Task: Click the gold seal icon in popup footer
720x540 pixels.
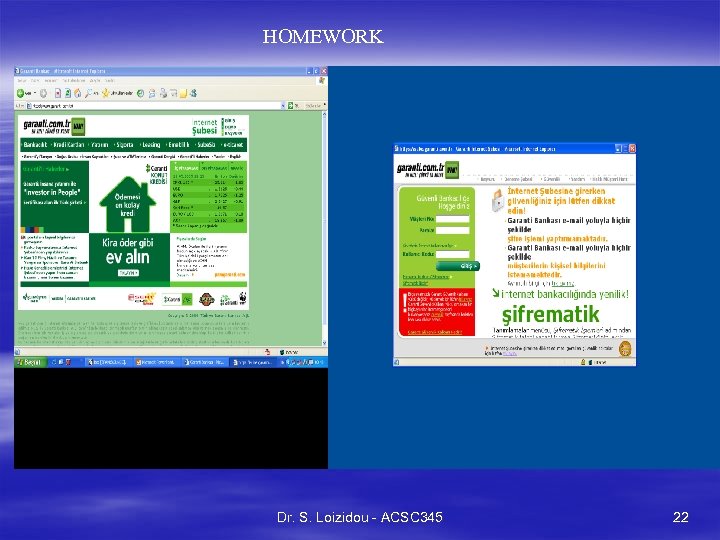Action: pyautogui.click(x=625, y=349)
